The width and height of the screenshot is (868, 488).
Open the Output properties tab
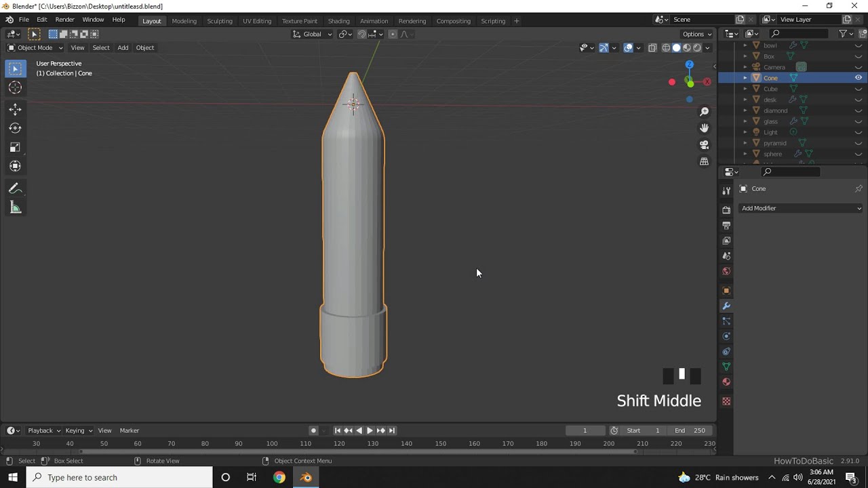coord(726,225)
